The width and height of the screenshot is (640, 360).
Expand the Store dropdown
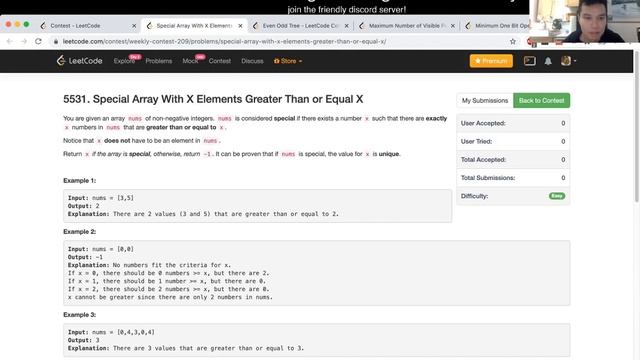tap(288, 61)
